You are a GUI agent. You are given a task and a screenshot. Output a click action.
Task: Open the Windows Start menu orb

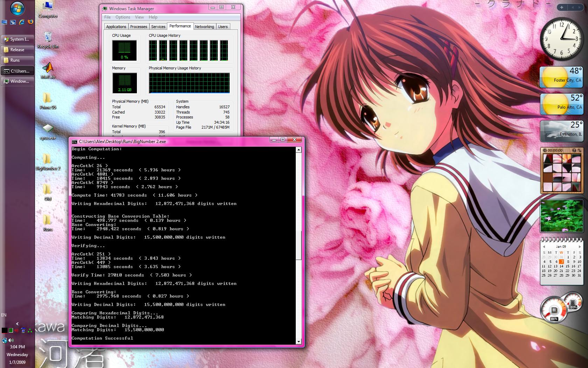pos(17,8)
